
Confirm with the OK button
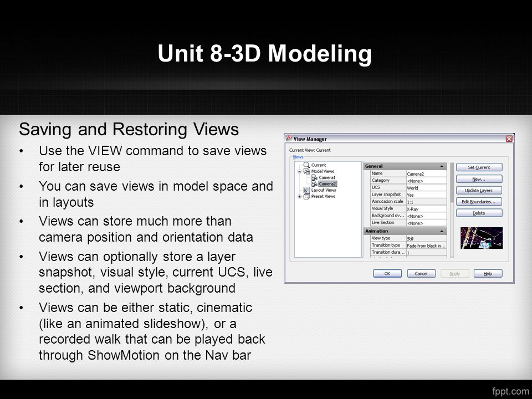pos(387,273)
